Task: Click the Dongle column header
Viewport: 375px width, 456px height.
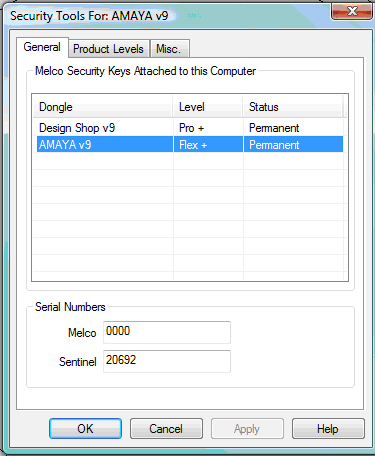Action: point(103,107)
